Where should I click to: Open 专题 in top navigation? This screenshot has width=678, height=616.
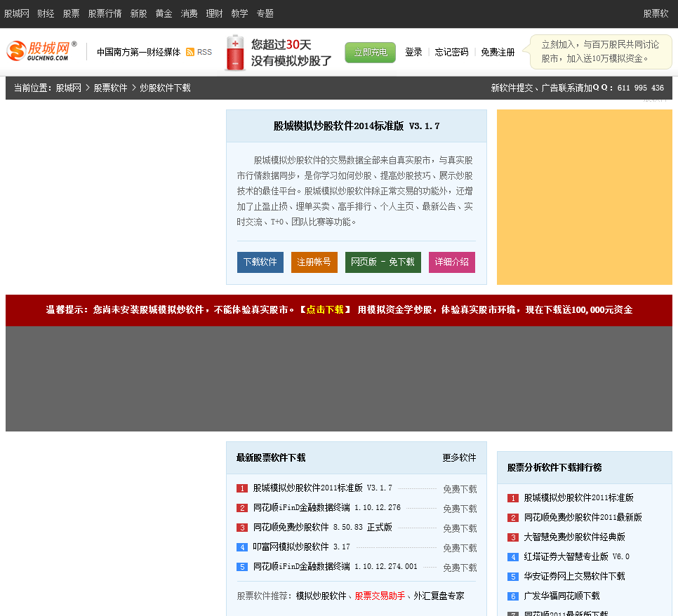pyautogui.click(x=265, y=14)
